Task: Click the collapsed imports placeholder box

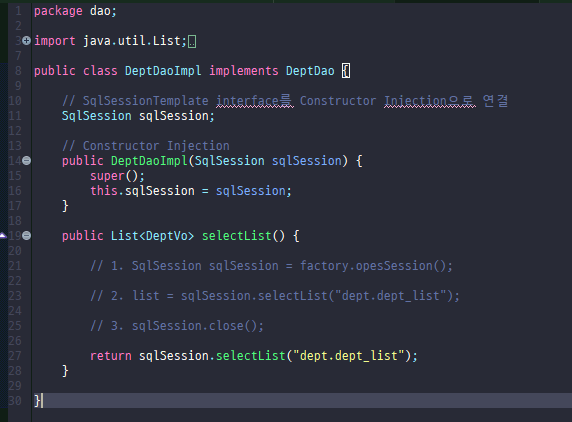Action: [192, 41]
